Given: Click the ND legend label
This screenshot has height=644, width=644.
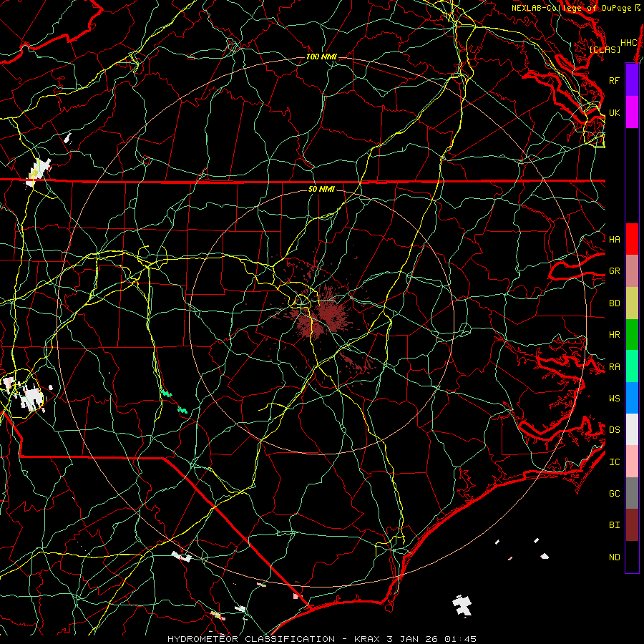Looking at the screenshot, I should 614,557.
